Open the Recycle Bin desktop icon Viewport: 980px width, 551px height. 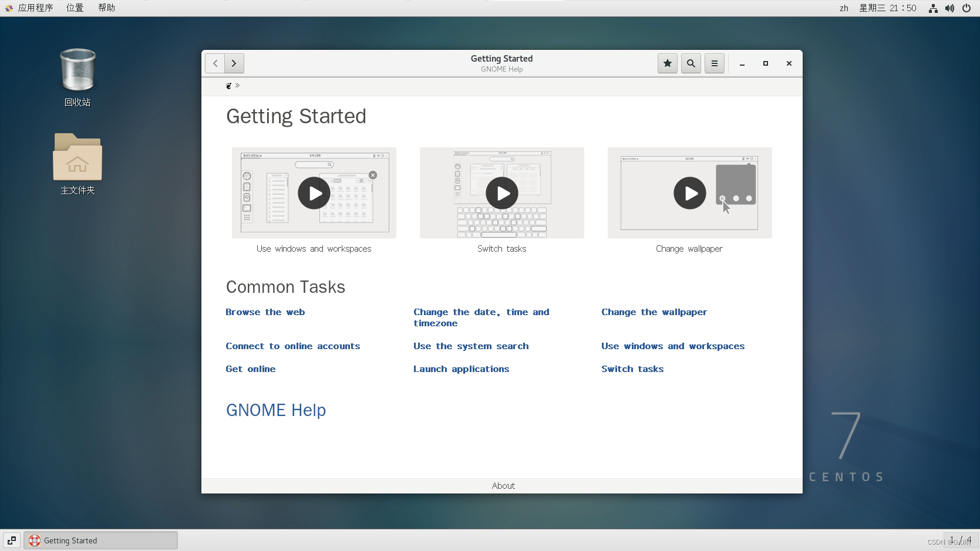(x=78, y=77)
